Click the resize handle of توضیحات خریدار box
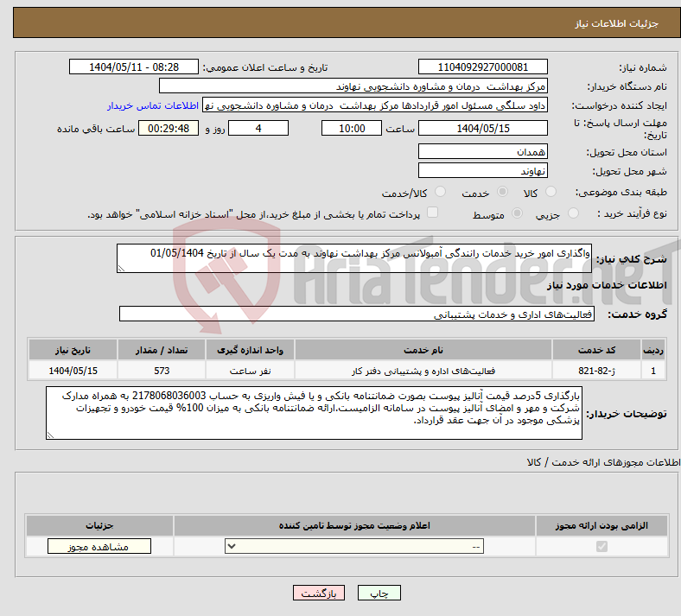681x616 pixels. pos(50,435)
